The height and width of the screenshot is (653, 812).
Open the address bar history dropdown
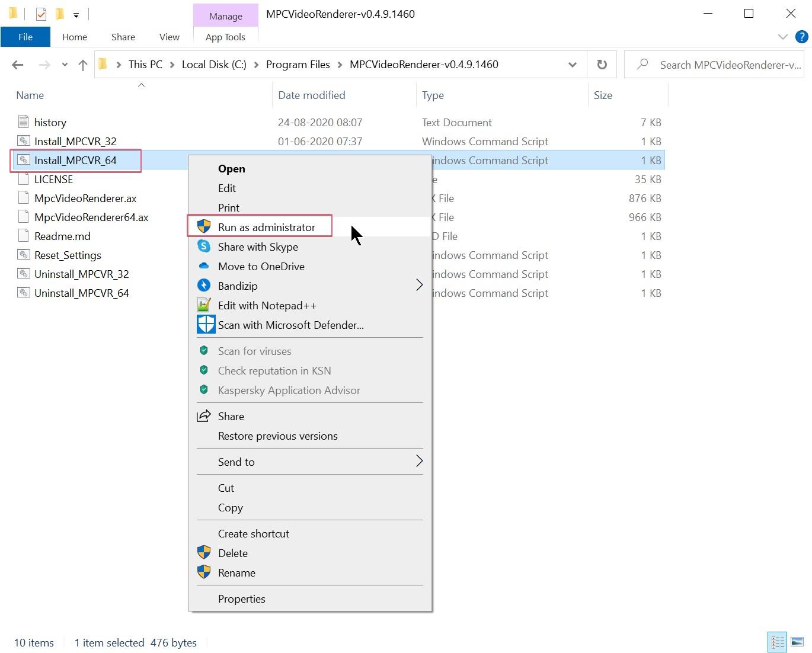pyautogui.click(x=572, y=65)
